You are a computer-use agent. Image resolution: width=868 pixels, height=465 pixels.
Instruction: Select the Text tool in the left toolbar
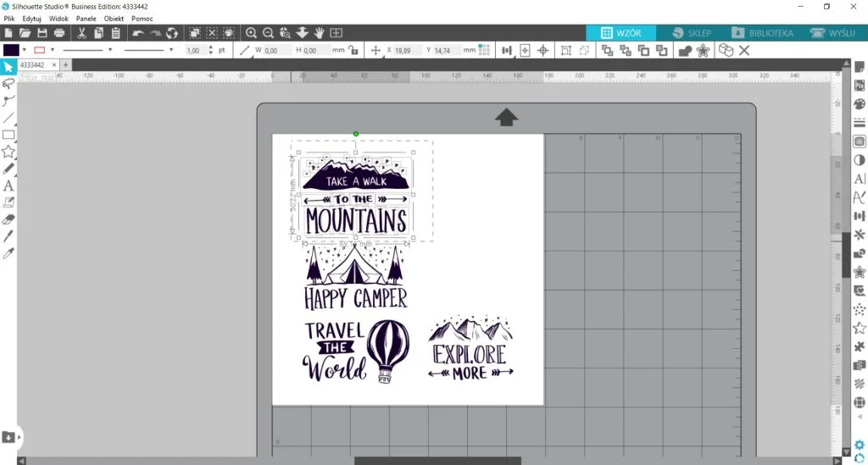tap(8, 185)
